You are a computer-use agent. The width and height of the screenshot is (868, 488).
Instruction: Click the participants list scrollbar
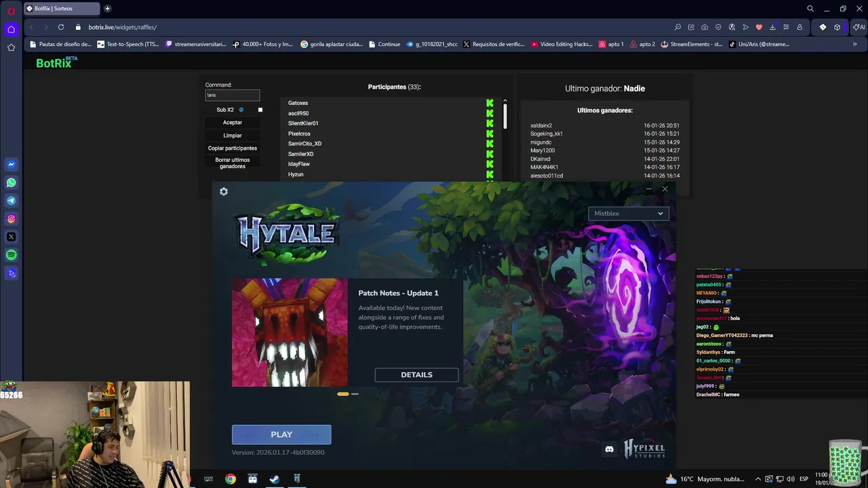click(505, 115)
